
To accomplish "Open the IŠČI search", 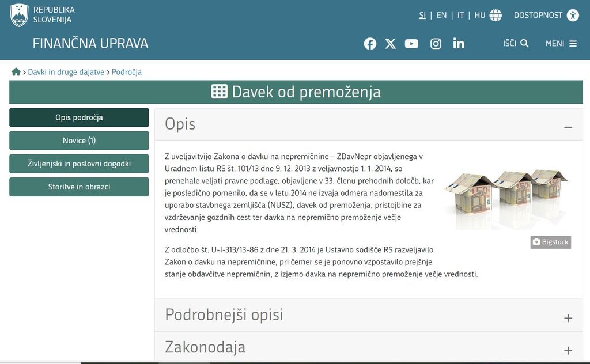I will pos(515,44).
